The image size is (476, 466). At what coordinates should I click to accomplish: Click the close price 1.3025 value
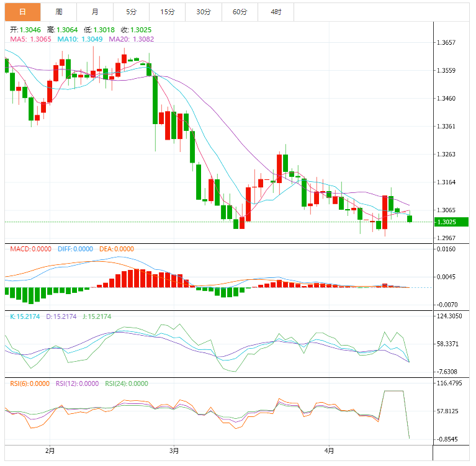pyautogui.click(x=141, y=30)
